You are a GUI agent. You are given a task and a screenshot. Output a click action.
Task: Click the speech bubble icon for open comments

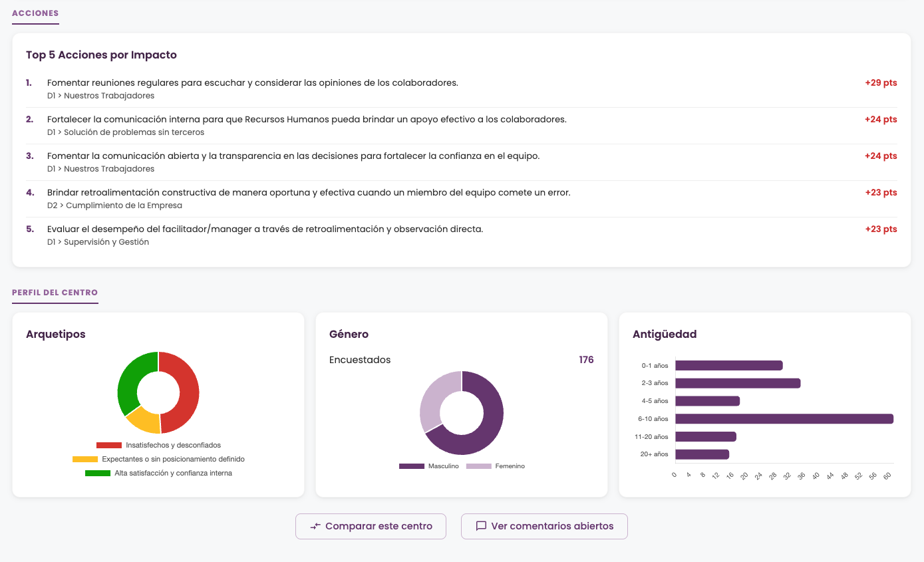(481, 526)
